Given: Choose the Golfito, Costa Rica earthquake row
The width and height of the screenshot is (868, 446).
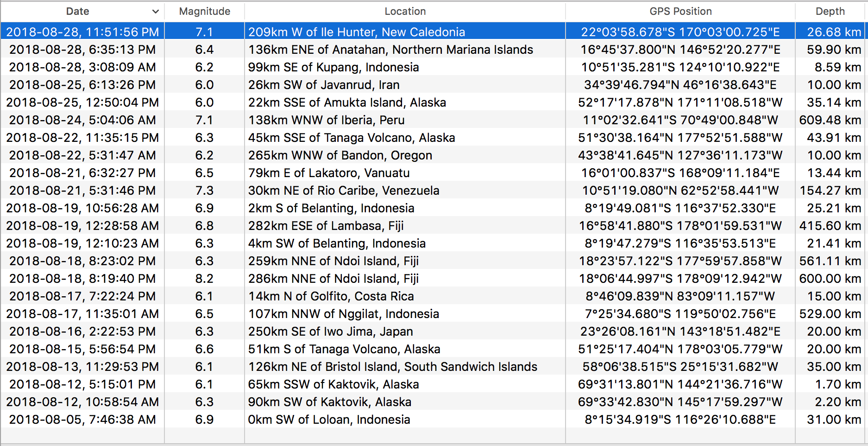Looking at the screenshot, I should (331, 296).
